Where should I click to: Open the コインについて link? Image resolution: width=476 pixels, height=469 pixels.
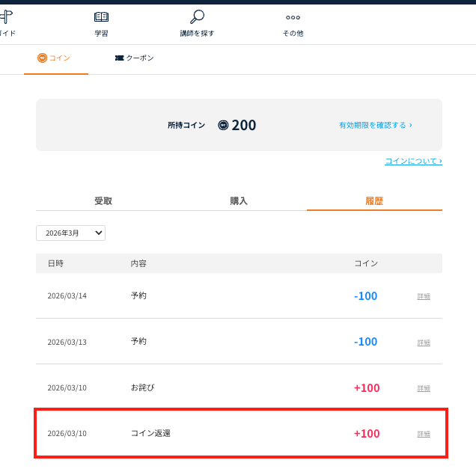413,161
